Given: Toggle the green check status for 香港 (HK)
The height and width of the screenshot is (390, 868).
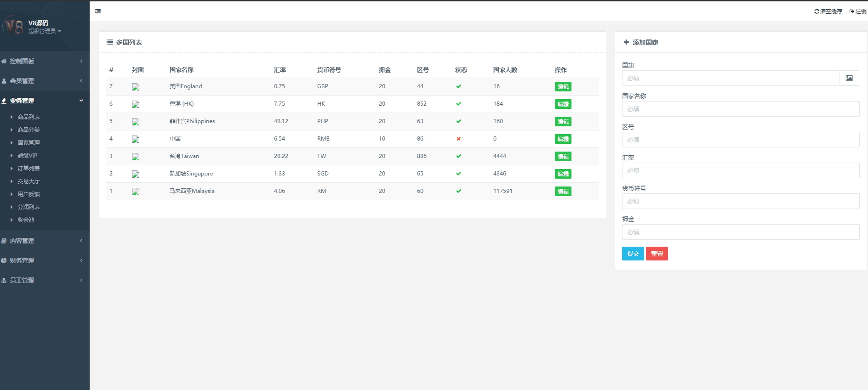Looking at the screenshot, I should coord(458,104).
